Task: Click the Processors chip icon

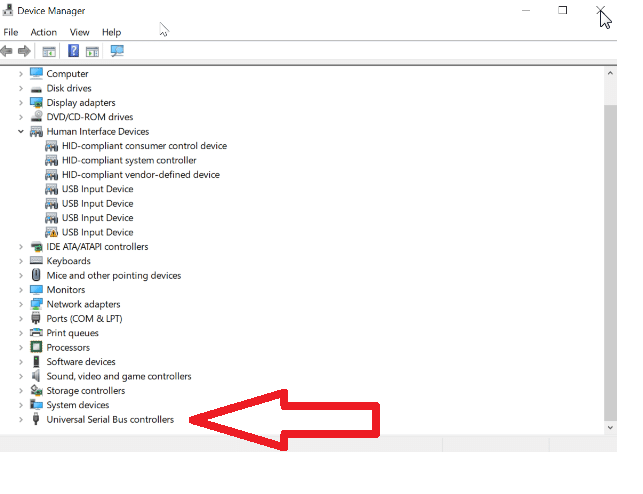Action: 37,347
